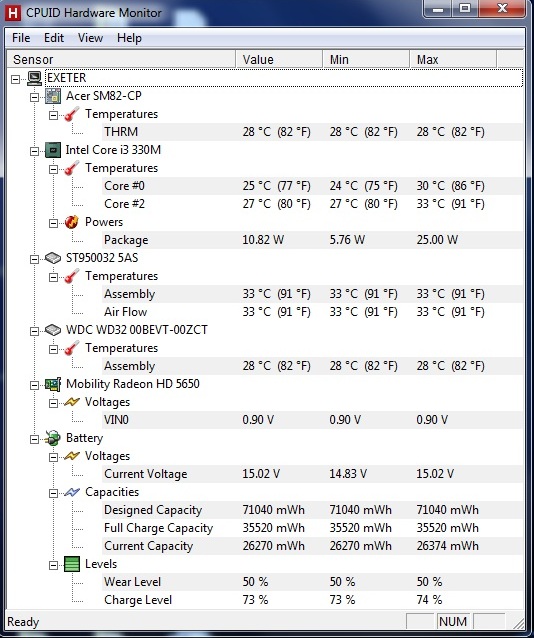Collapse the WDC WD32 00BEVT-00ZCT drive node
The width and height of the screenshot is (534, 638).
[35, 331]
